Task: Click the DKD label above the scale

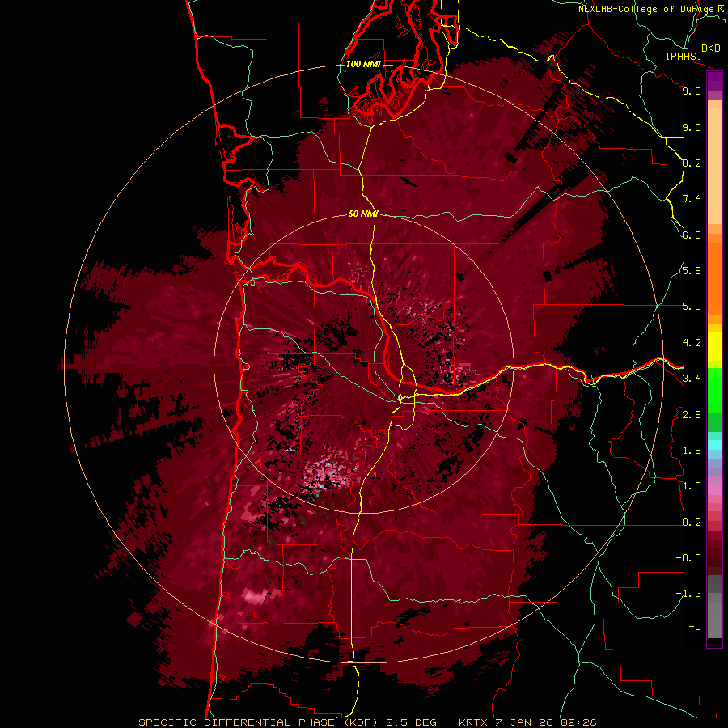Action: click(x=711, y=49)
